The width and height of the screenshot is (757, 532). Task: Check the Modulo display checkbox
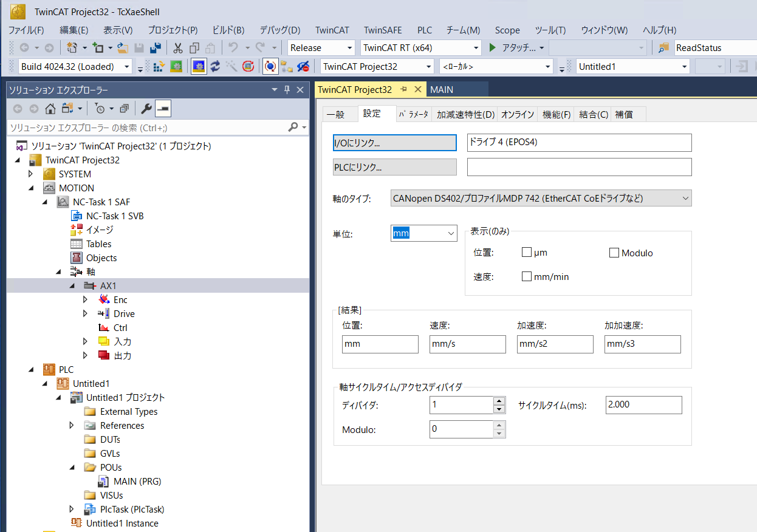tap(614, 253)
